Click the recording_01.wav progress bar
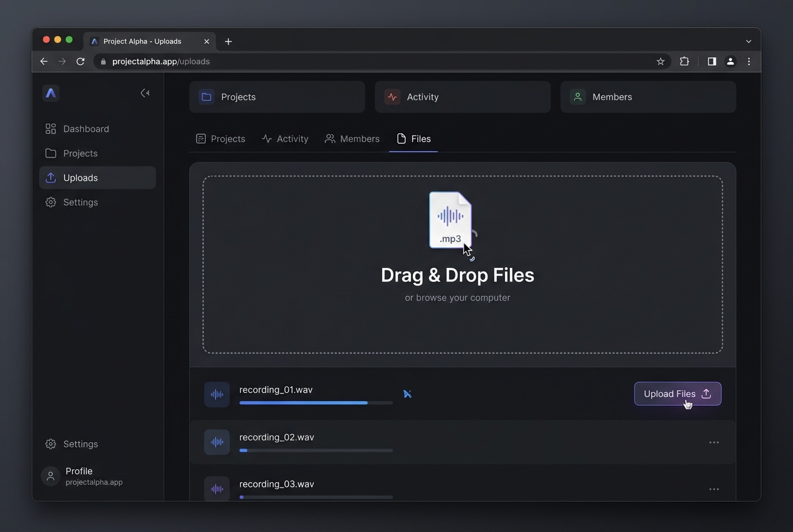The image size is (793, 532). [x=316, y=403]
